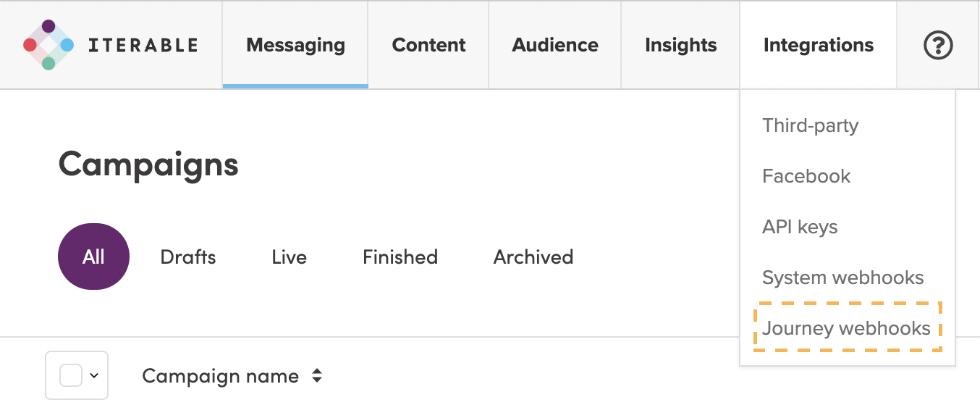
Task: Open the help question mark icon
Action: pos(938,46)
